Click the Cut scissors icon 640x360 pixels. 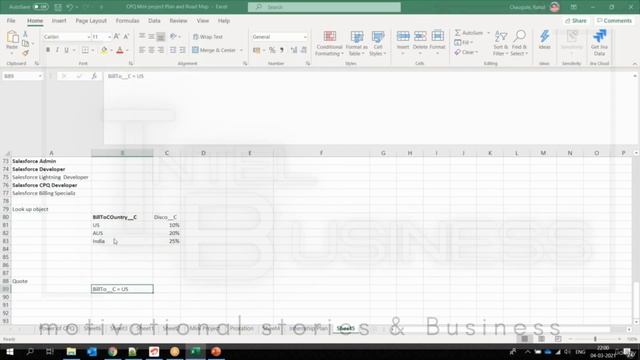click(25, 34)
